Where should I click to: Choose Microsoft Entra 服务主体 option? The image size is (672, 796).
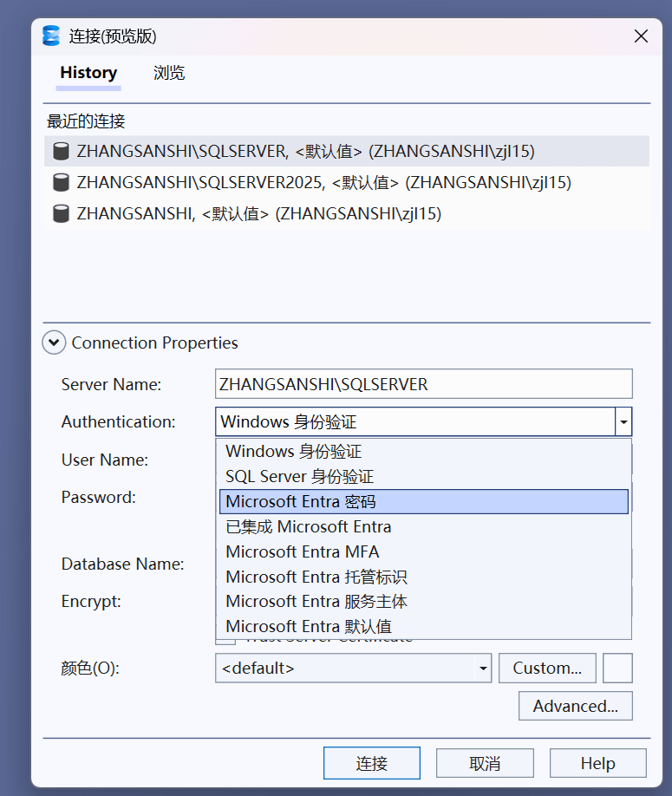(424, 602)
